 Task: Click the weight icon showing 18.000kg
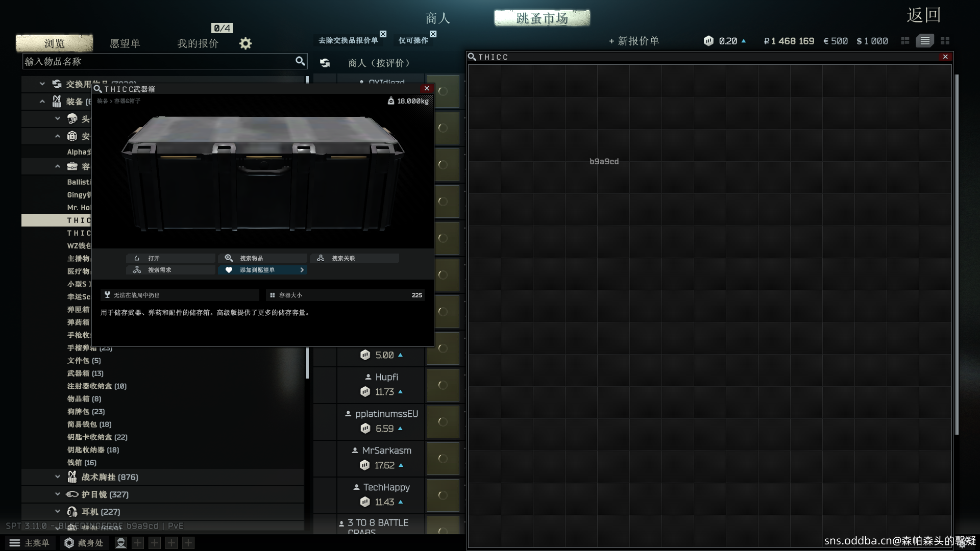pos(390,101)
